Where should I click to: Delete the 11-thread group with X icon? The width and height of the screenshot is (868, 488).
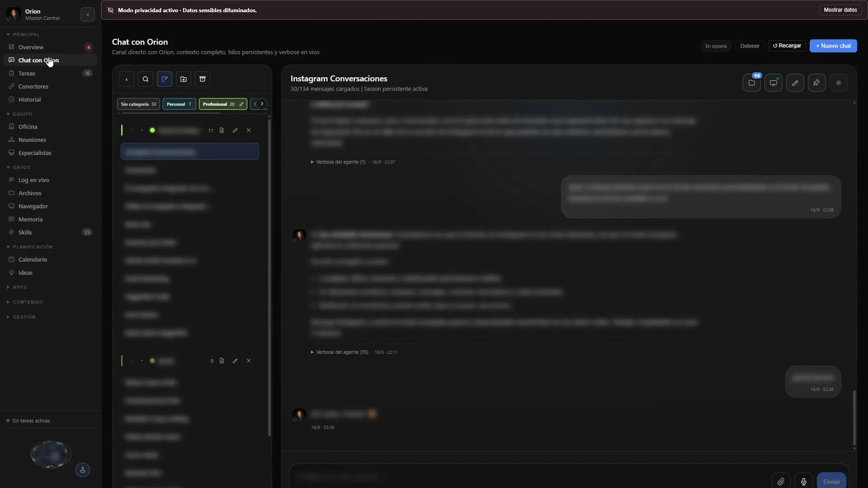point(249,130)
